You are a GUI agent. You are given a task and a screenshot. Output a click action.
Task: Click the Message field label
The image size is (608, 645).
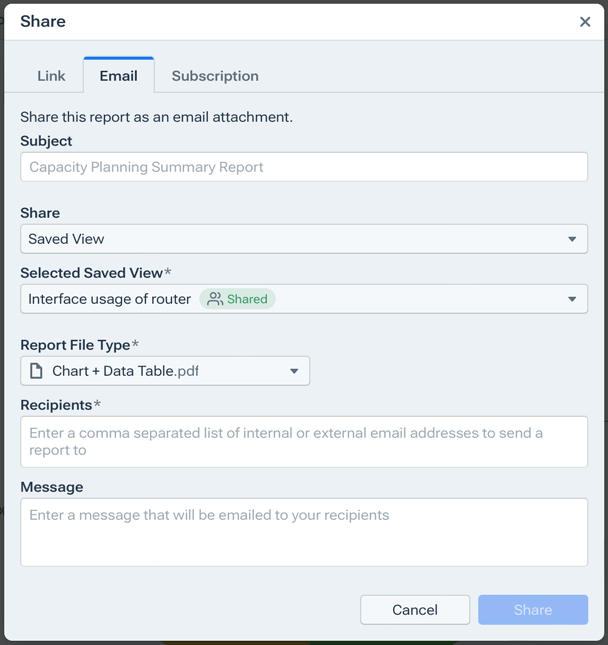coord(51,487)
